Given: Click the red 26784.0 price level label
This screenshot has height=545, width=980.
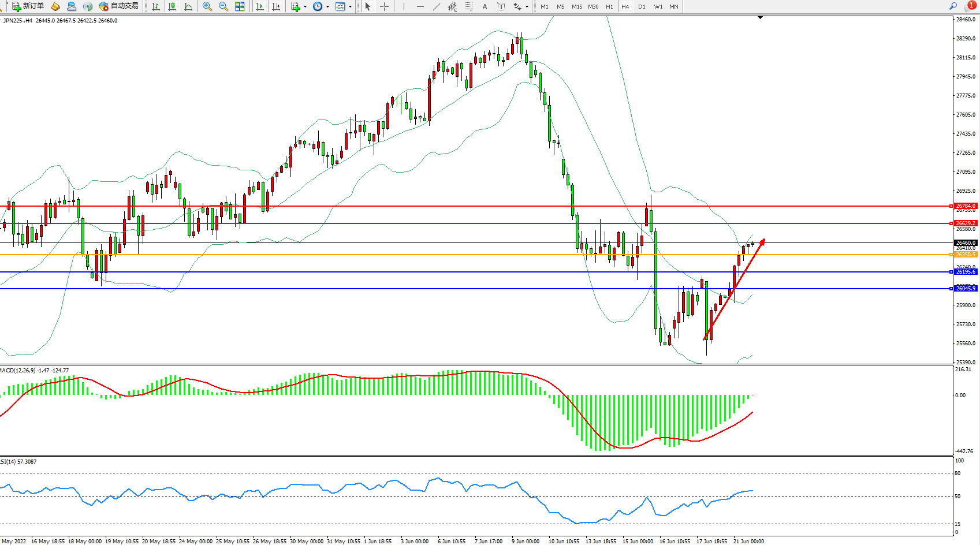Looking at the screenshot, I should pyautogui.click(x=965, y=206).
